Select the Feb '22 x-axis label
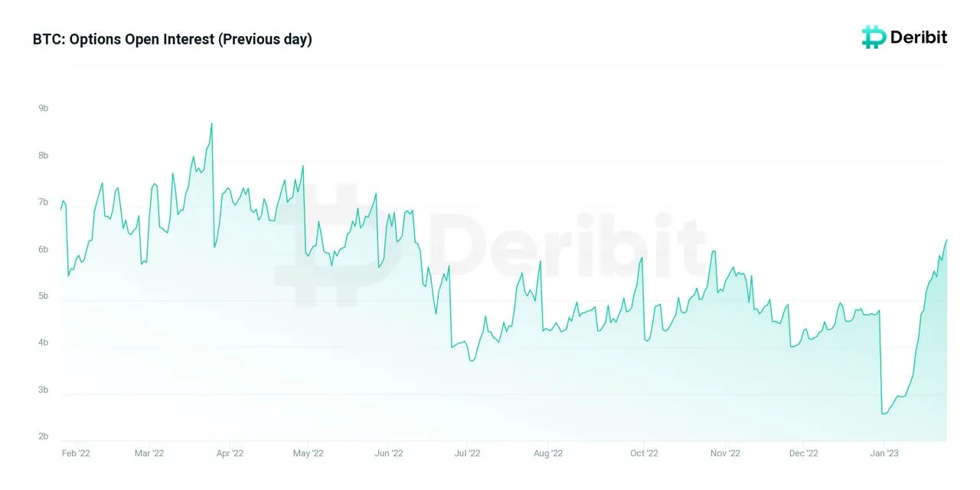The height and width of the screenshot is (490, 980). pyautogui.click(x=76, y=453)
